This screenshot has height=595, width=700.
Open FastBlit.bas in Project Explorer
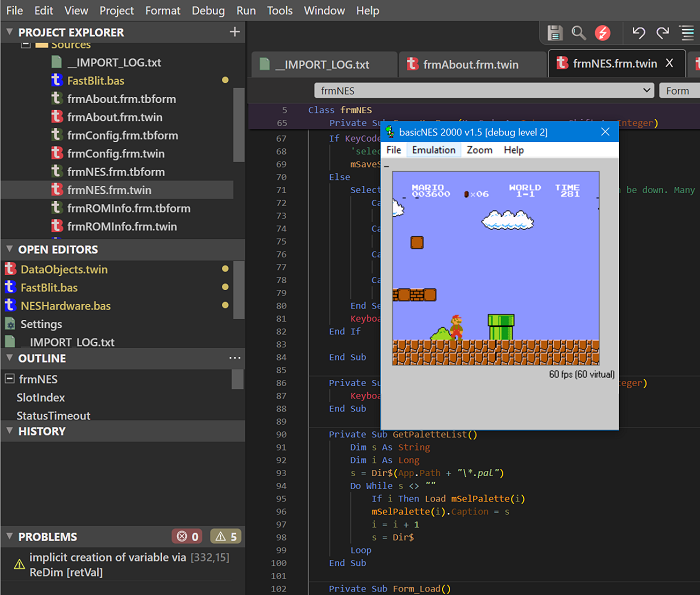[95, 80]
